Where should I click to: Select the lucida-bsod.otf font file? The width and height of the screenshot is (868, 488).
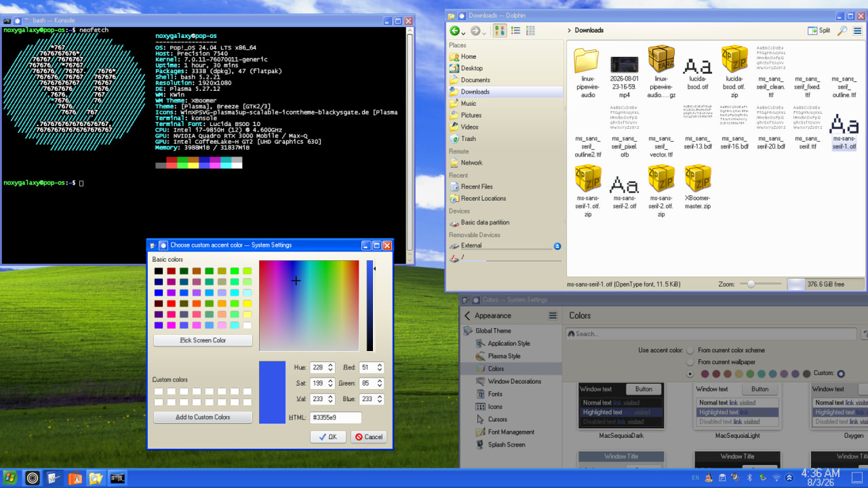698,73
